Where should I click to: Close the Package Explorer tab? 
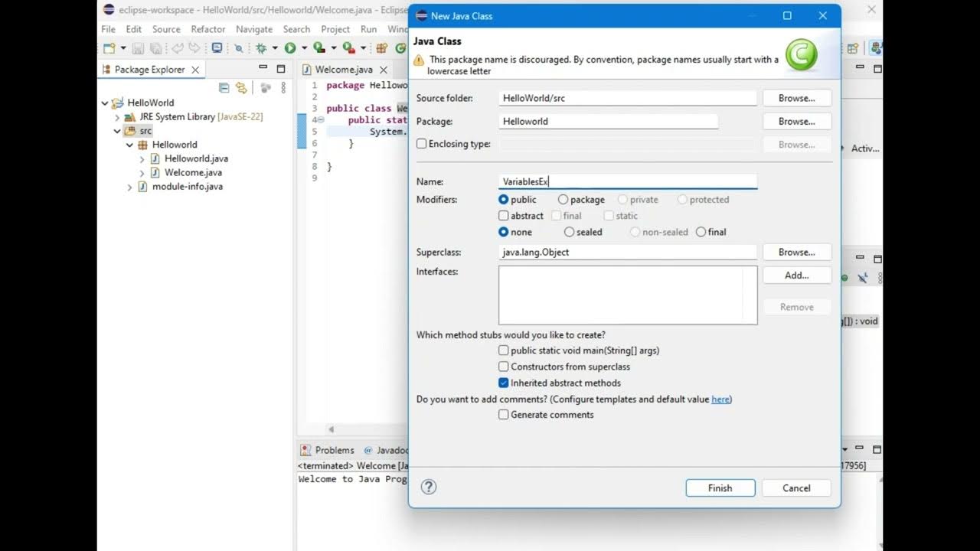coord(195,70)
